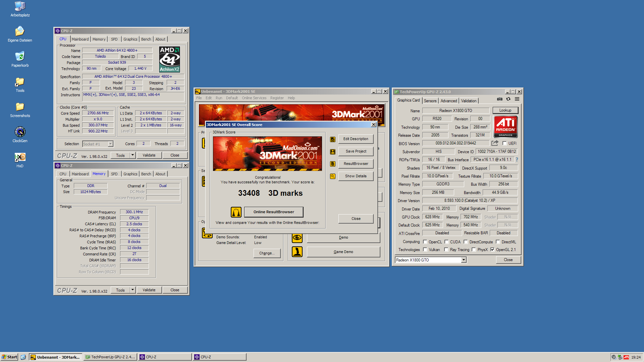Toggle the CUDA checkbox

click(446, 242)
